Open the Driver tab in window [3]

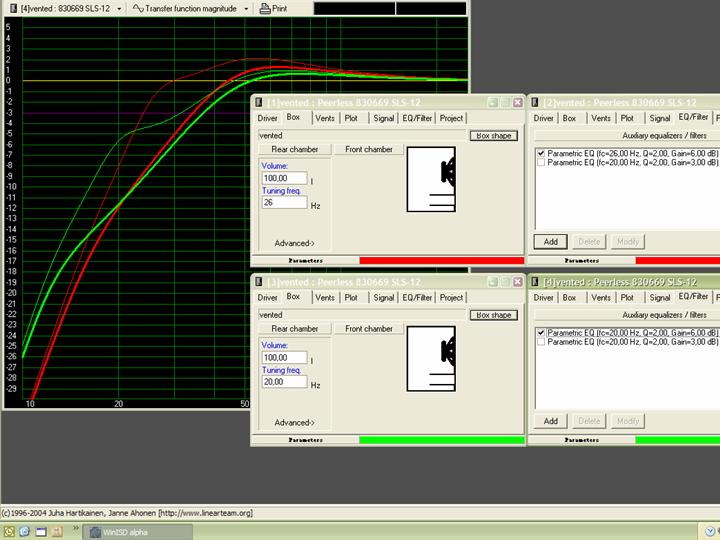tap(267, 297)
